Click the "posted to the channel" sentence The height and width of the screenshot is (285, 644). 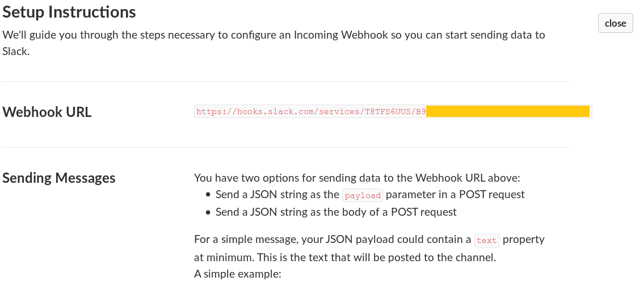click(345, 257)
